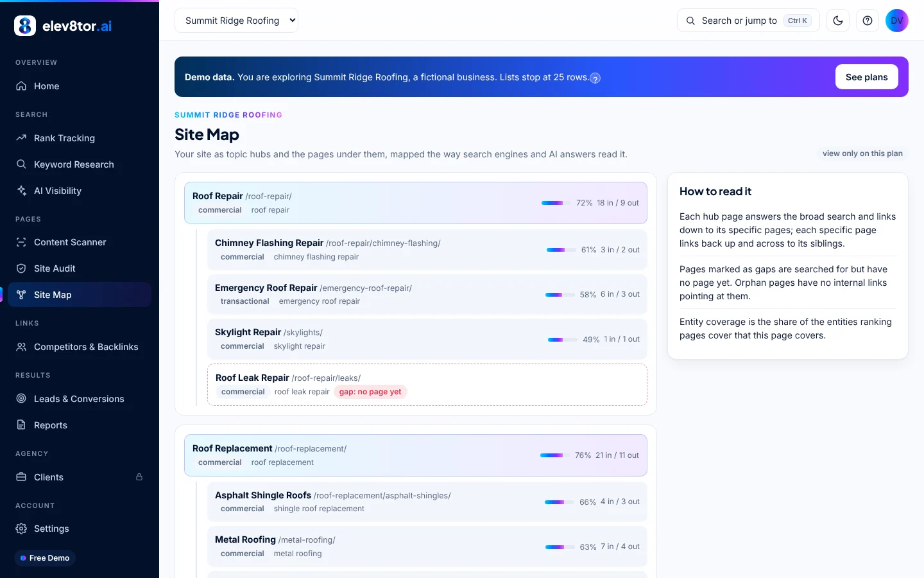924x578 pixels.
Task: Click the Clients briefcase icon
Action: tap(21, 477)
